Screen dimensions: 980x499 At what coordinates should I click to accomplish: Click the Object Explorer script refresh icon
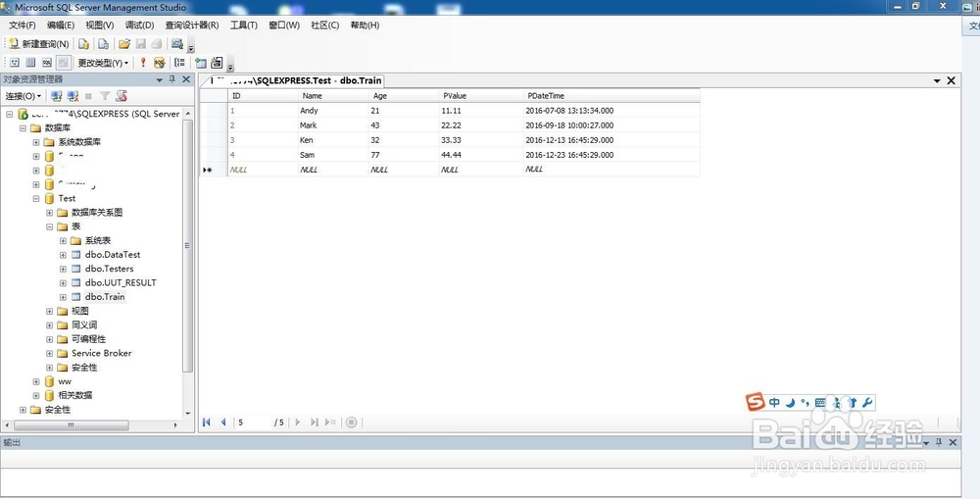(x=122, y=96)
